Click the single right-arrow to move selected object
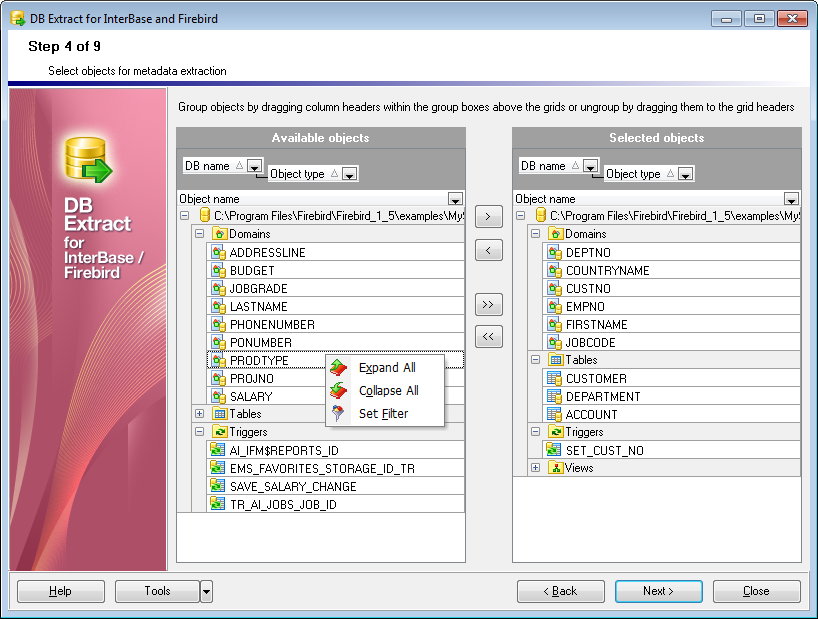Screen dimensions: 818x619 click(489, 216)
